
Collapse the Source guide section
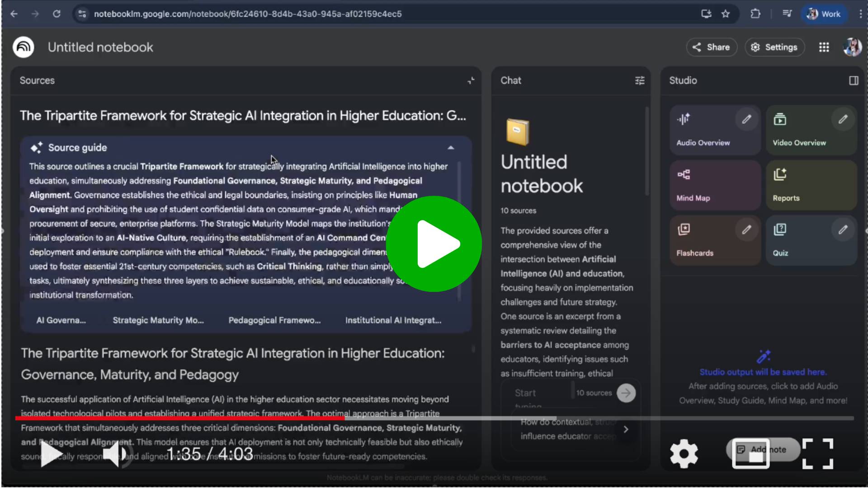coord(450,148)
